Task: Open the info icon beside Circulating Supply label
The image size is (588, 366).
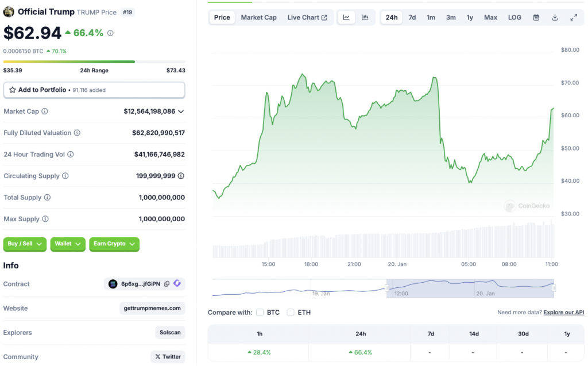Action: [x=65, y=176]
